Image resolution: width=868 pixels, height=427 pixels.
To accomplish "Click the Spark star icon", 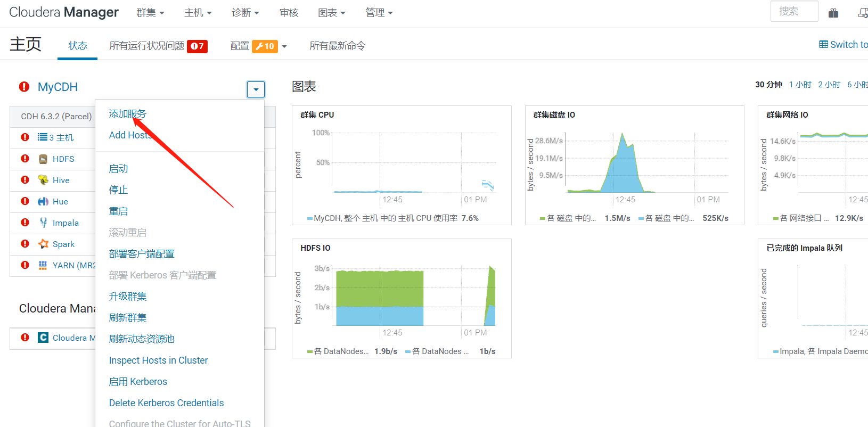I will pos(43,244).
